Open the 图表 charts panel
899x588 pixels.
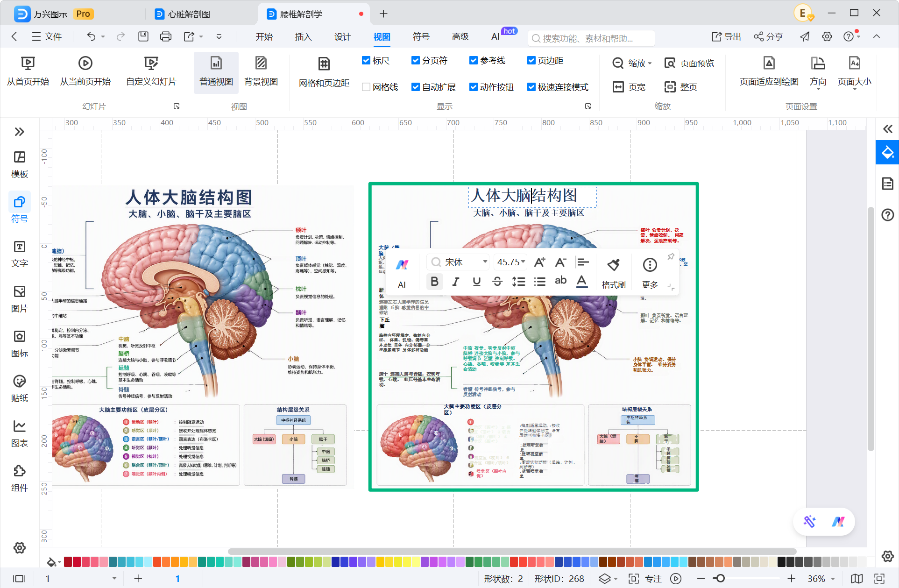pyautogui.click(x=20, y=433)
